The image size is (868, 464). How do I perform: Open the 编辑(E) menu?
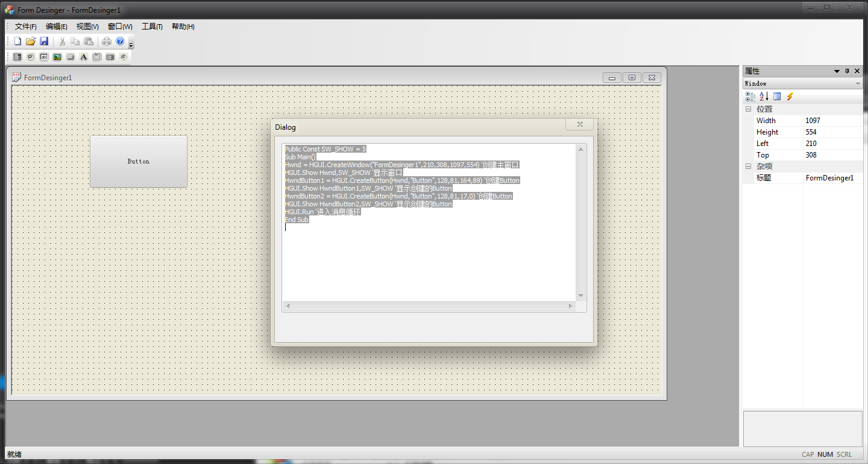click(x=57, y=27)
